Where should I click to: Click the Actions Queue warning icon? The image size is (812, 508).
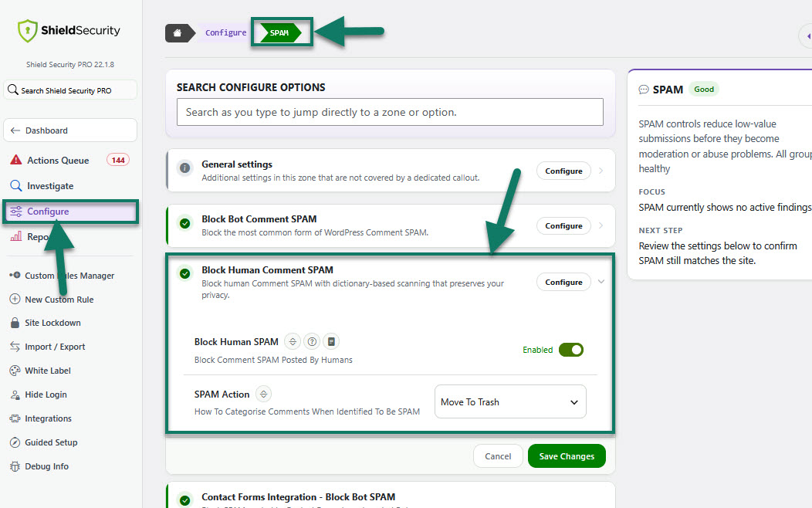click(16, 160)
